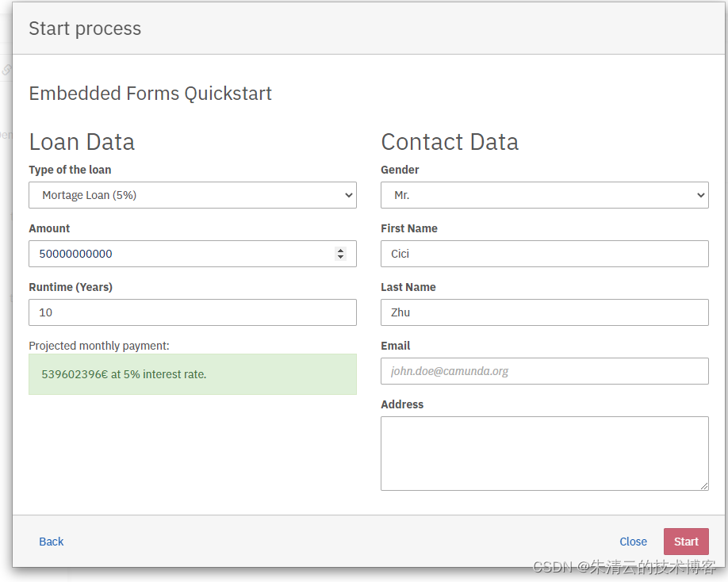Click inside the Address text area

click(x=544, y=453)
